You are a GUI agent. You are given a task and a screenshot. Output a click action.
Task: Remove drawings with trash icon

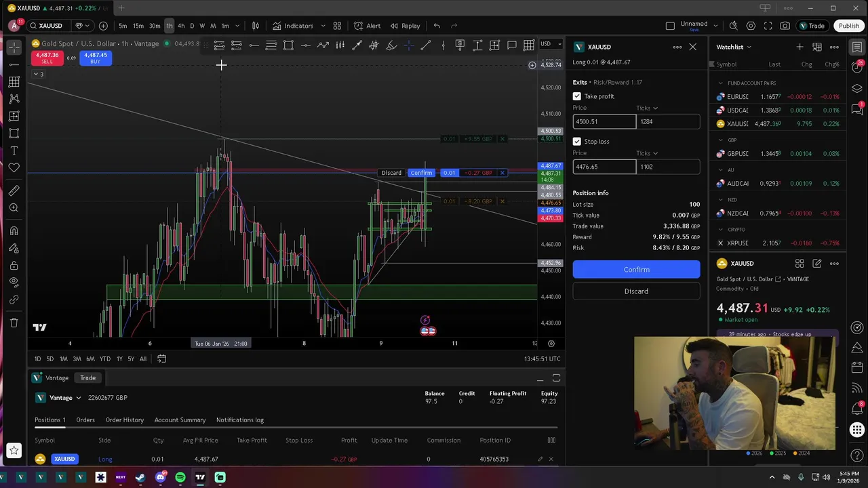point(14,323)
